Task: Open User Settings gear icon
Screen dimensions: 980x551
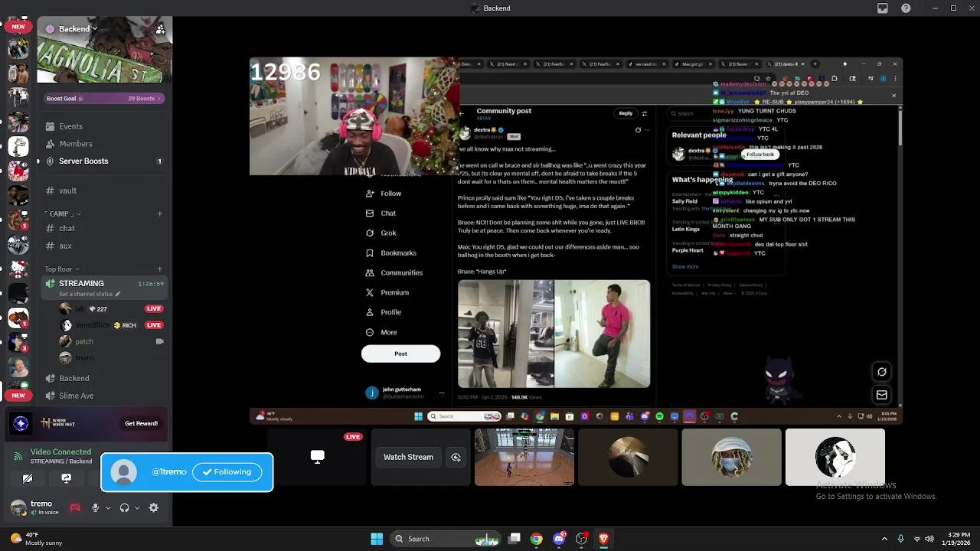Action: [153, 507]
